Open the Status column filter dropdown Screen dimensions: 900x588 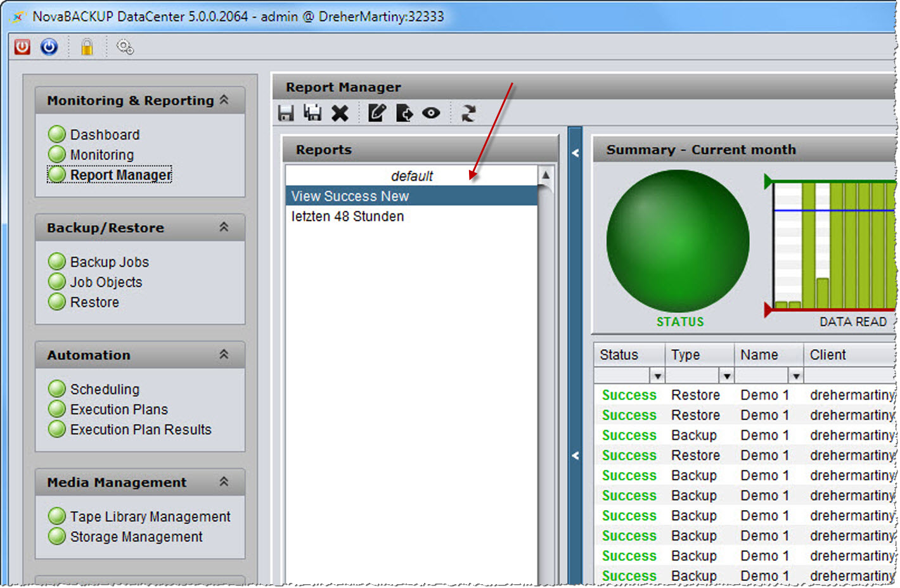pos(657,376)
